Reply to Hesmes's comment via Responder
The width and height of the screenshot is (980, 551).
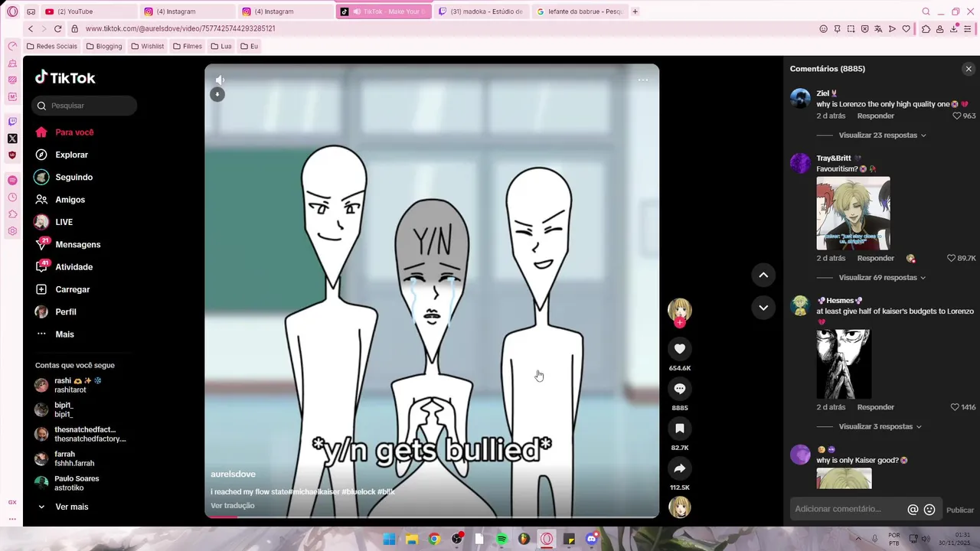(875, 407)
